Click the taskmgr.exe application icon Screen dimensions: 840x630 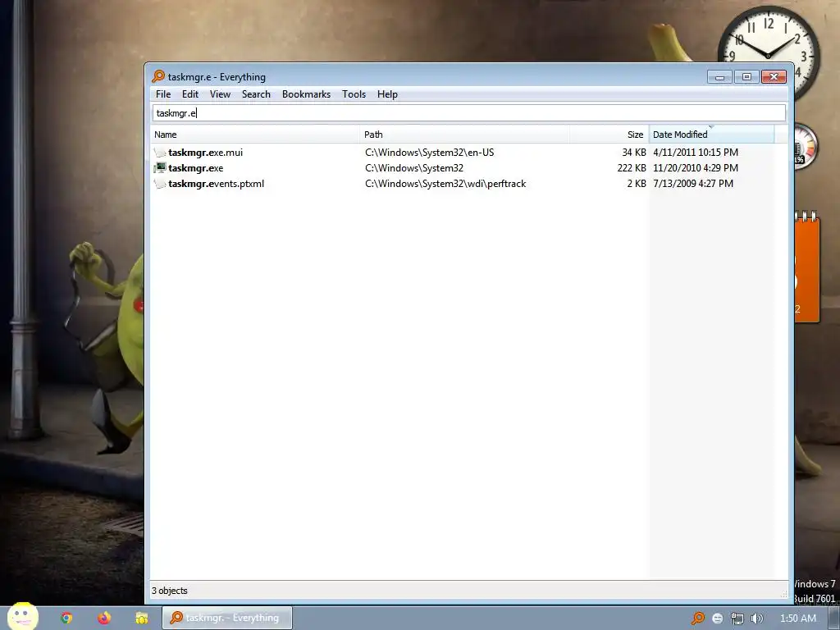tap(160, 168)
